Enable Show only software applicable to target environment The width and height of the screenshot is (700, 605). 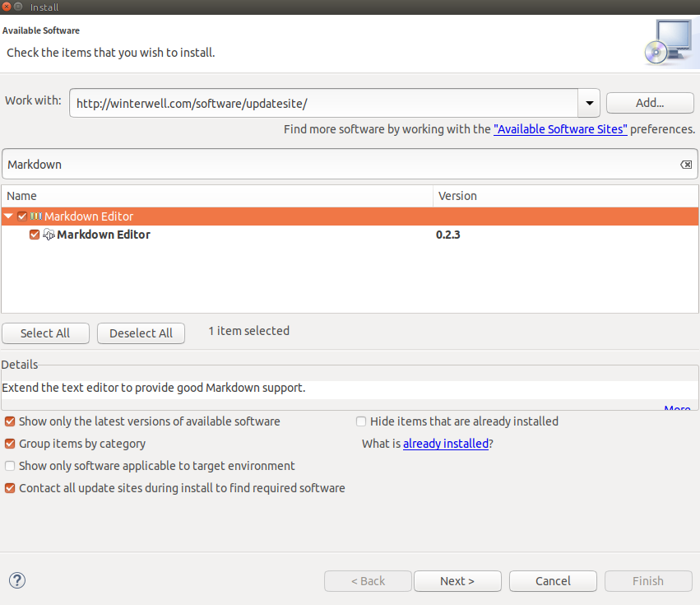pos(9,465)
